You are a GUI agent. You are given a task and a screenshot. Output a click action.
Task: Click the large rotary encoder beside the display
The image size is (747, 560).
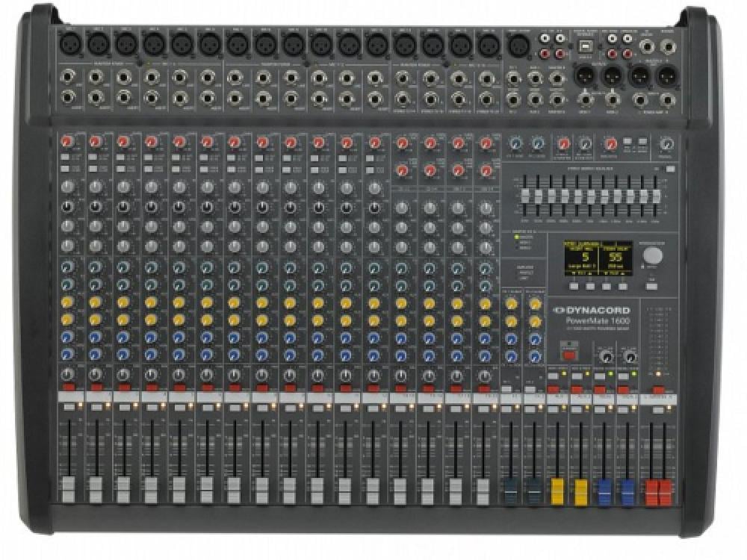click(x=652, y=256)
